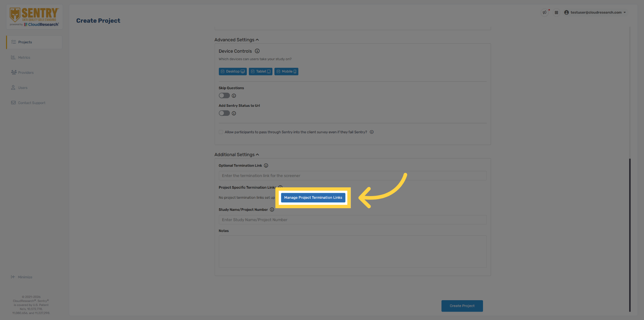Click the Study Name/Project Number input field

pos(352,220)
